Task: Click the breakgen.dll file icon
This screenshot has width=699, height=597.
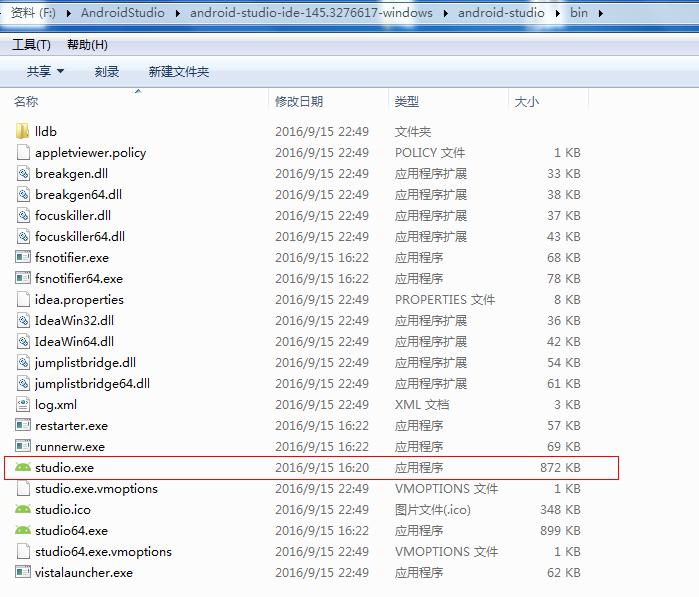Action: click(x=23, y=173)
